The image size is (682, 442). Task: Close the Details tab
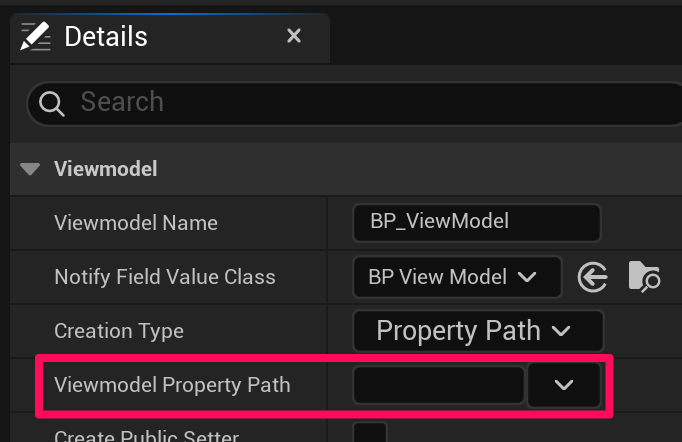(x=294, y=36)
